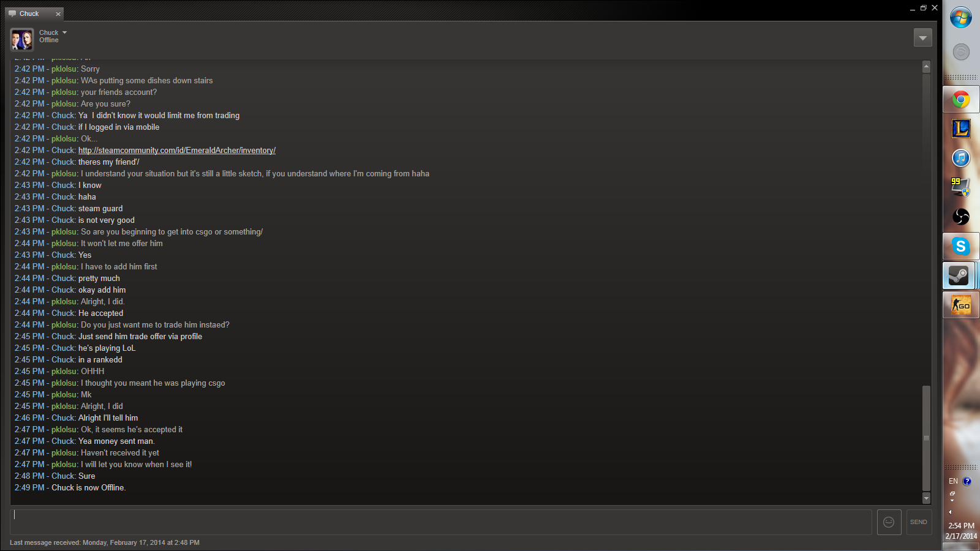Open the emoticon picker
980x551 pixels.
[x=889, y=522]
